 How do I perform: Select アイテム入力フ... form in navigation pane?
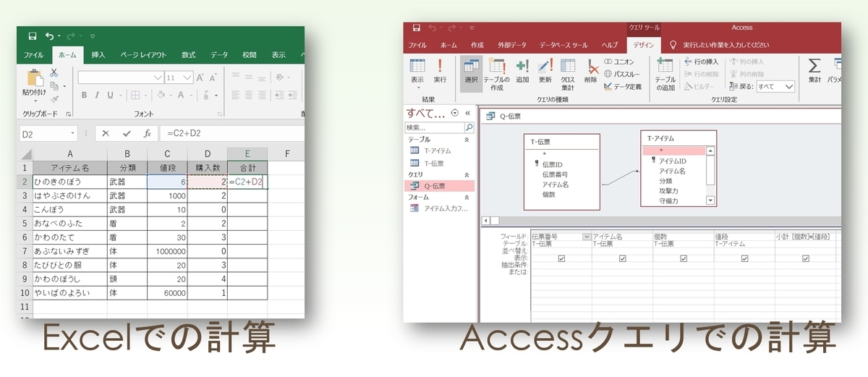tap(440, 208)
